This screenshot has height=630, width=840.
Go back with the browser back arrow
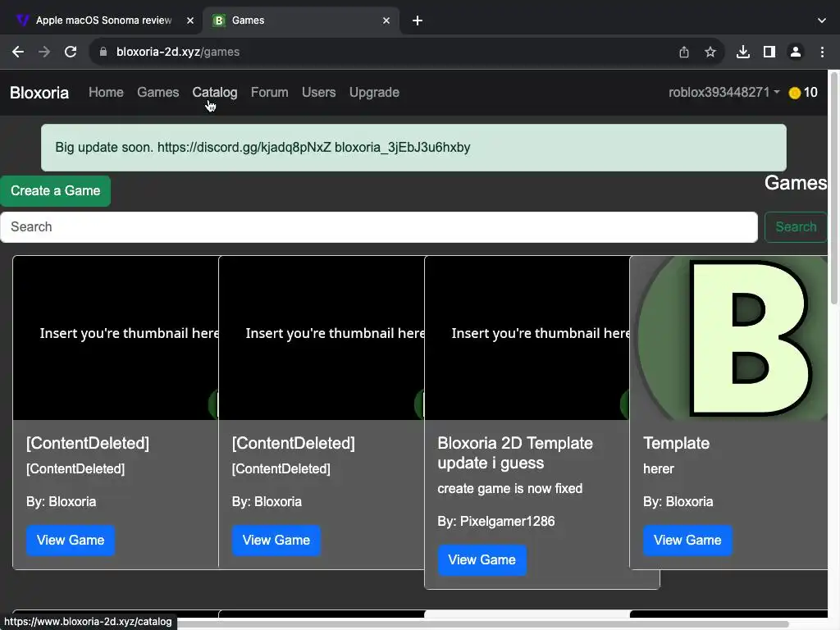click(18, 52)
